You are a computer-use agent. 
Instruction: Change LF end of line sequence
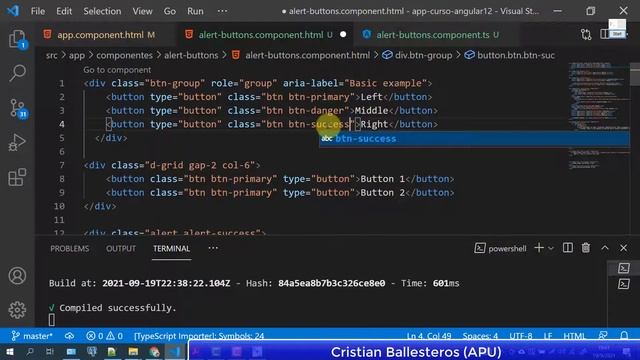pos(548,336)
